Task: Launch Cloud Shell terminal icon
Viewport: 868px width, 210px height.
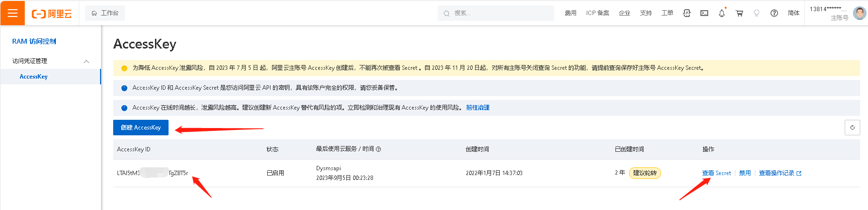Action: click(704, 13)
